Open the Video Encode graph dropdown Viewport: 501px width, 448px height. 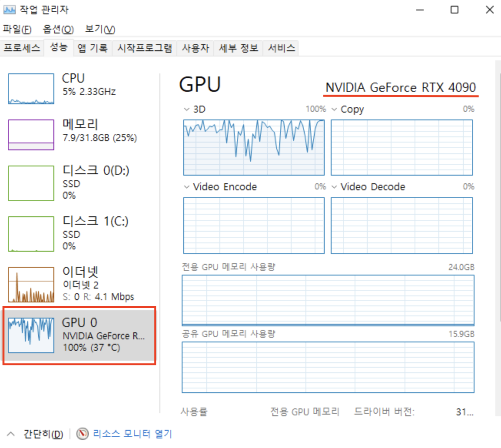pos(187,187)
